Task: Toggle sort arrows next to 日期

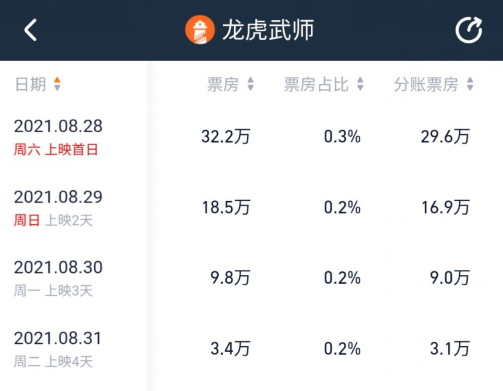Action: point(57,84)
